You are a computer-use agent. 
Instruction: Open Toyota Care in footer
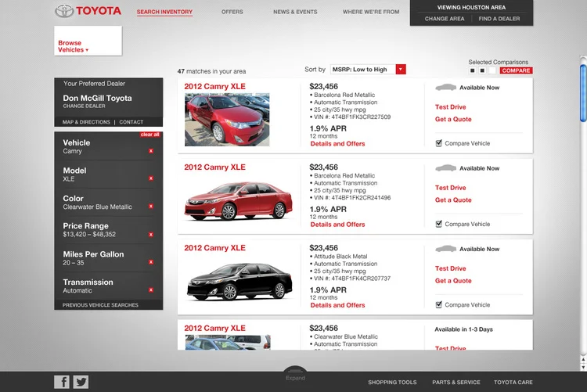(x=513, y=383)
